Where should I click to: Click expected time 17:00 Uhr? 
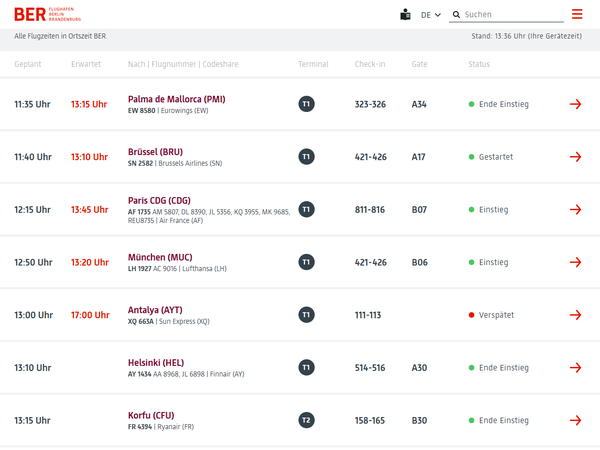90,315
